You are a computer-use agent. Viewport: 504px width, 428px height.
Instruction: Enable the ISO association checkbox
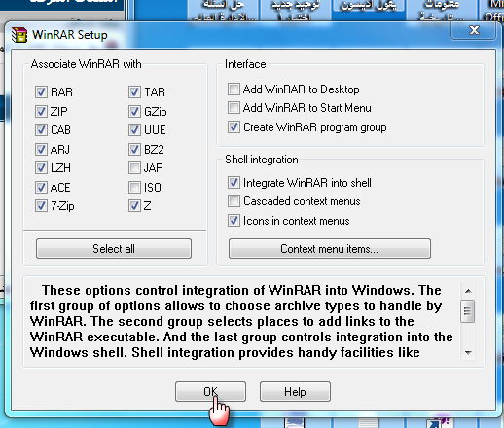pos(134,188)
